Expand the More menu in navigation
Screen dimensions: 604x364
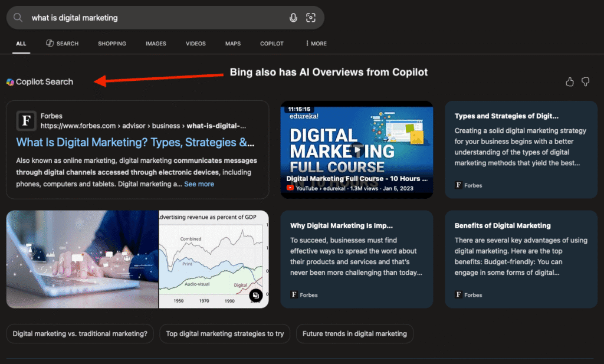[316, 44]
